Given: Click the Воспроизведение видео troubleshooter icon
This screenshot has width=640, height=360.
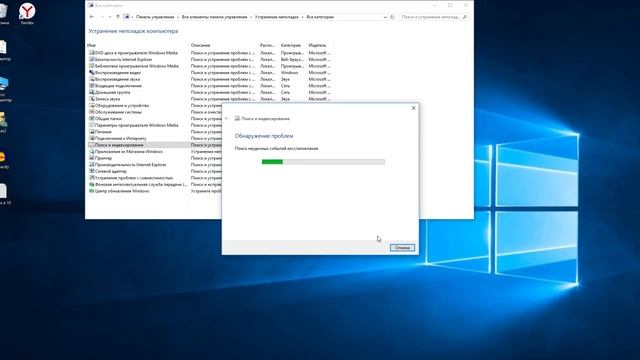Looking at the screenshot, I should tap(91, 72).
